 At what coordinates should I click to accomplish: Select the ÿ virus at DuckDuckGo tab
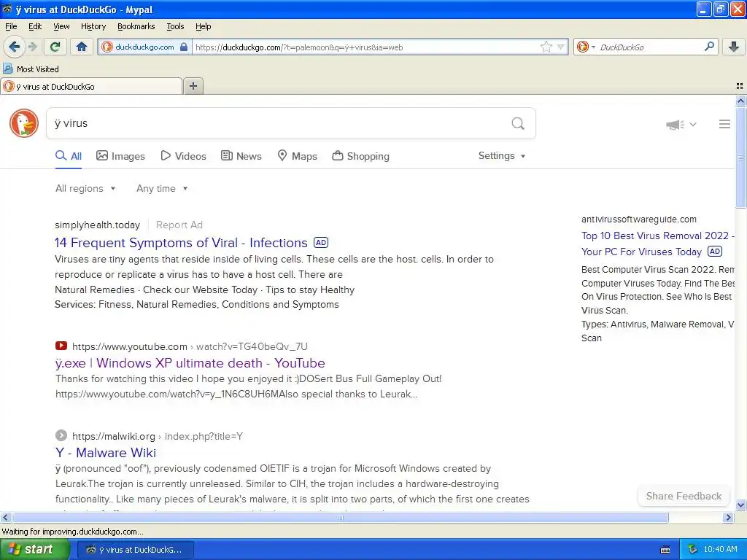pyautogui.click(x=91, y=87)
